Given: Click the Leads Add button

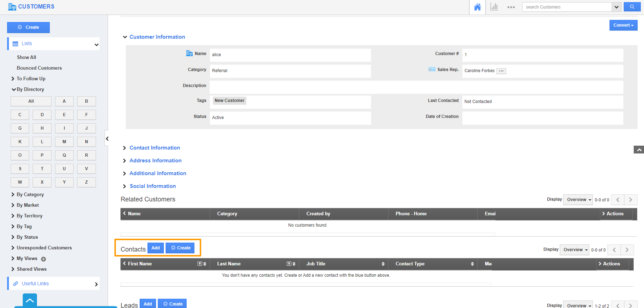Looking at the screenshot, I should [x=148, y=304].
